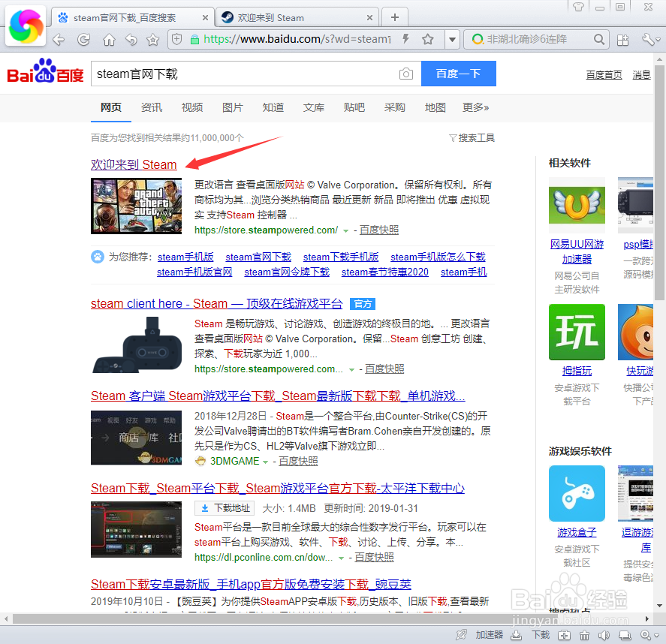Click the Baidu logo
The image size is (666, 644).
click(45, 71)
